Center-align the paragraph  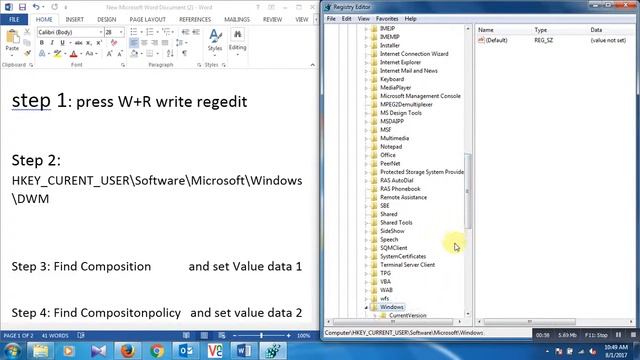pos(144,42)
